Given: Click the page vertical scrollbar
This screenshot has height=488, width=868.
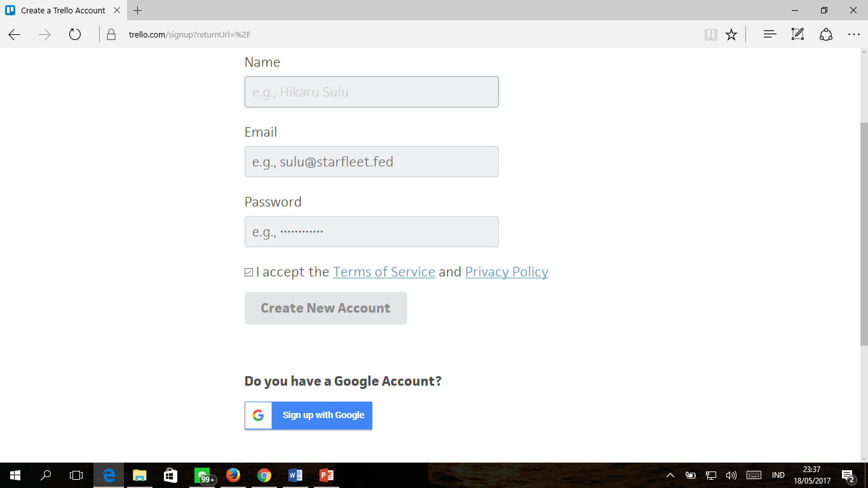Looking at the screenshot, I should pos(864,234).
